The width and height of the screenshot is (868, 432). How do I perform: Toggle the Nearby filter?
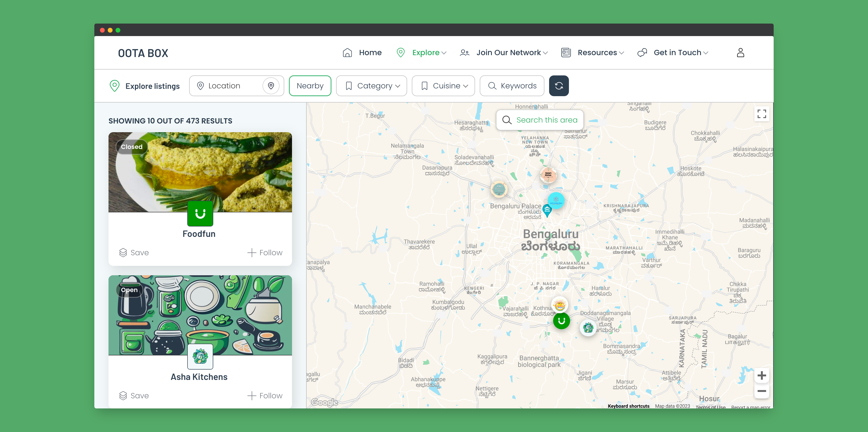pyautogui.click(x=310, y=86)
